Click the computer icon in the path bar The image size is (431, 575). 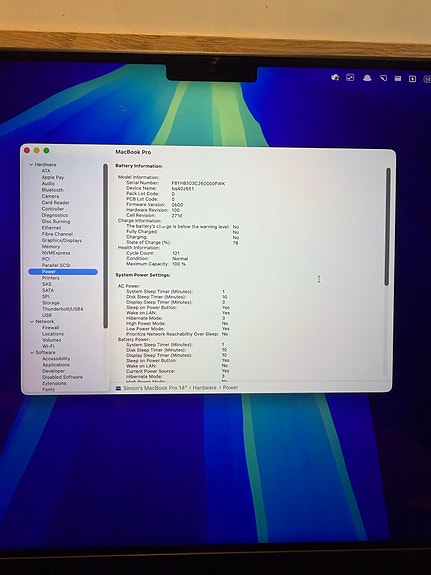coord(118,388)
